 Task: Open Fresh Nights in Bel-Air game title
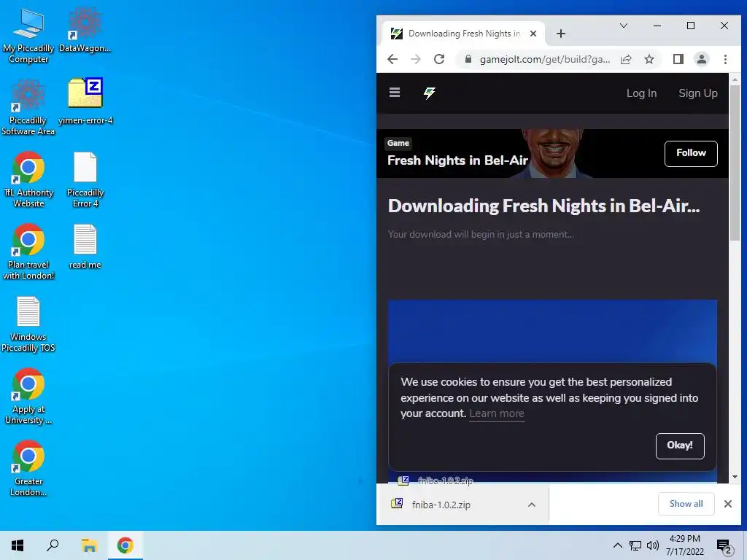[x=457, y=160]
